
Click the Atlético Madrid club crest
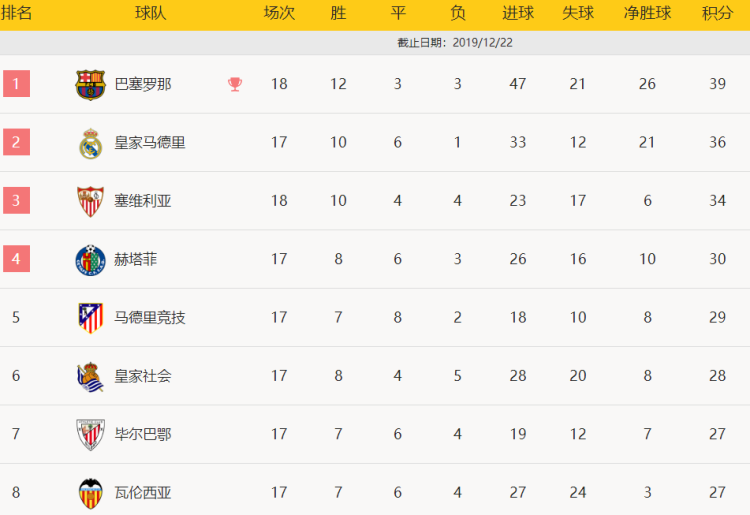pyautogui.click(x=90, y=318)
